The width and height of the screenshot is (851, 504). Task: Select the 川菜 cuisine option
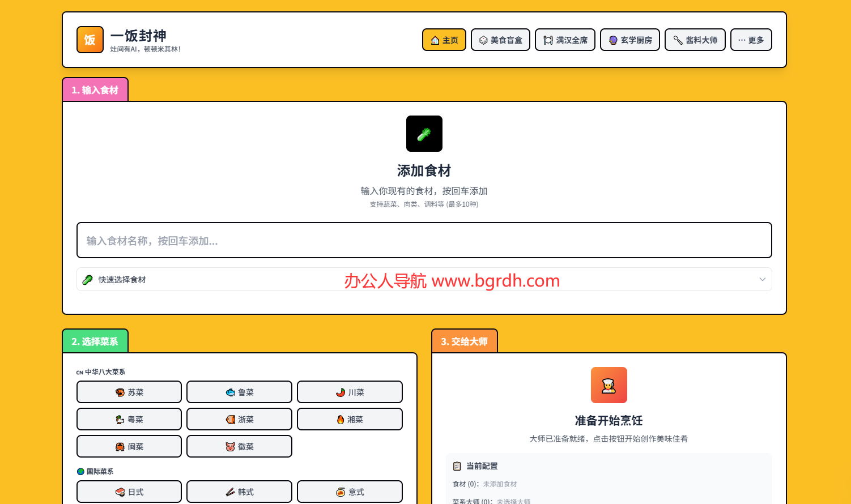(350, 392)
